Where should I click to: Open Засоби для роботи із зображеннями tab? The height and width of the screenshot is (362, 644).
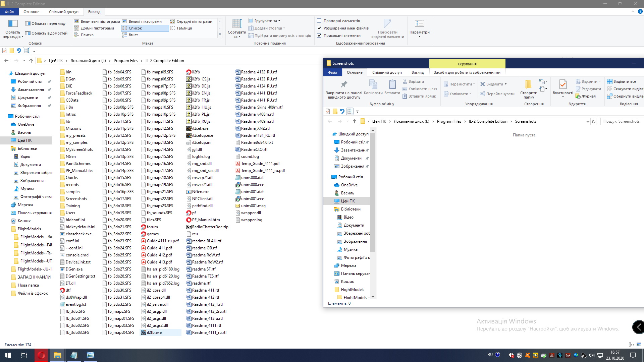(467, 72)
